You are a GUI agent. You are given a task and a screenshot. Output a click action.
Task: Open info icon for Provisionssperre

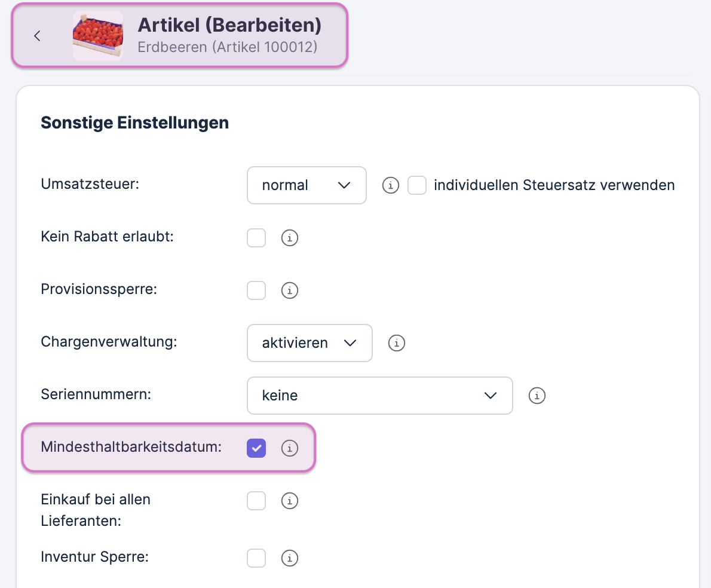pos(290,291)
